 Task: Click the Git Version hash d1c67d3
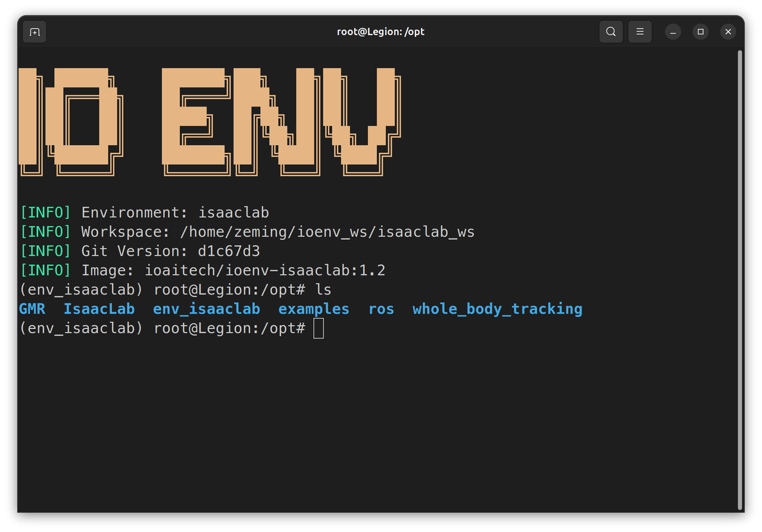(229, 251)
